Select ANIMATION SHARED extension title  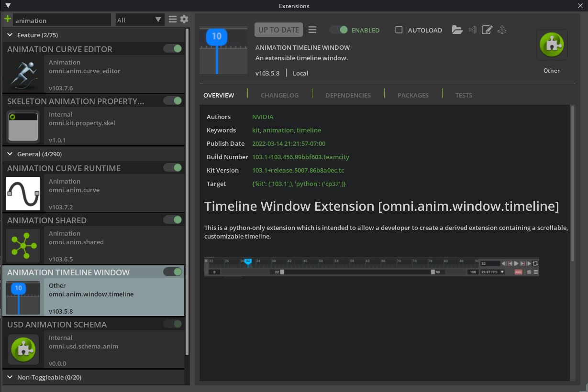pyautogui.click(x=47, y=220)
